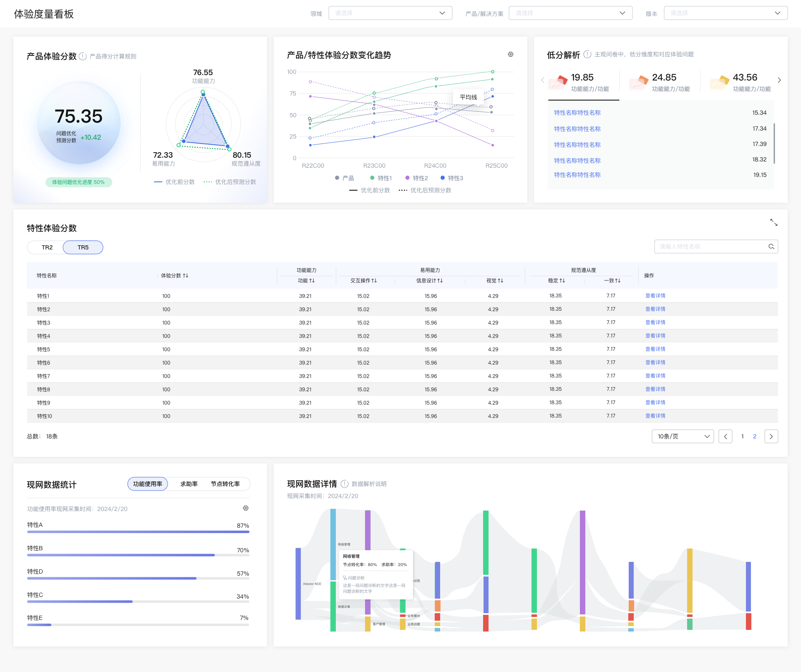Toggle 优化后预测分数 in radar chart legend

(x=230, y=182)
